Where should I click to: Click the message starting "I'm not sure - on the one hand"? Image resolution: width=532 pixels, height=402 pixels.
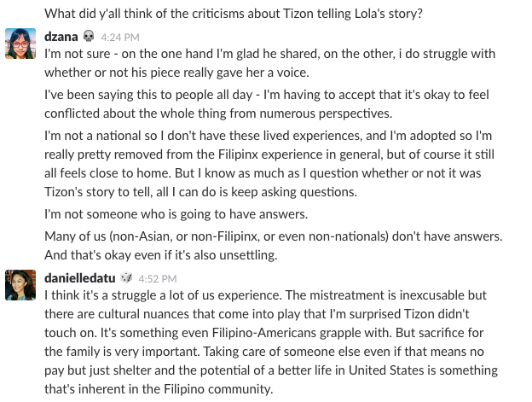pos(269,63)
